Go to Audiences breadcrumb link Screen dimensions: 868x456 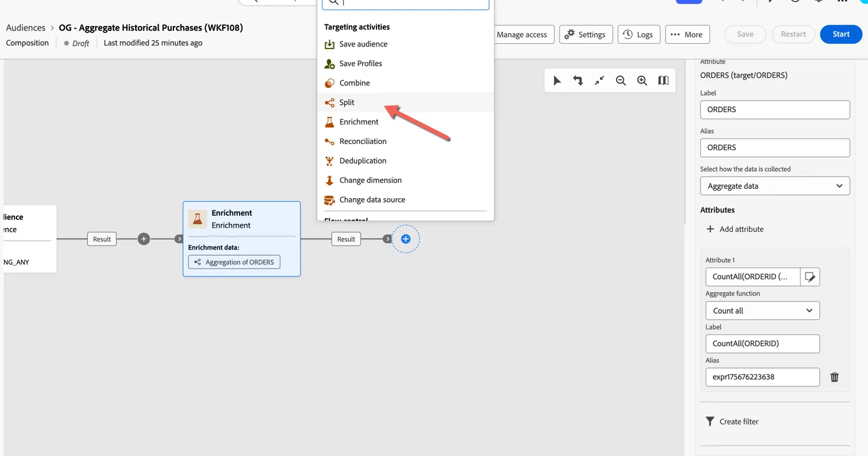(x=25, y=28)
